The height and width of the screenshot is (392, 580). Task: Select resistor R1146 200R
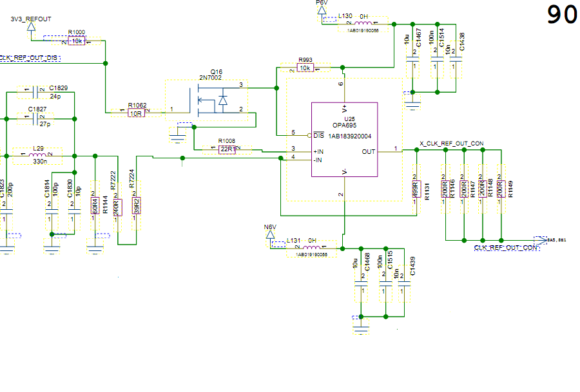tap(445, 189)
